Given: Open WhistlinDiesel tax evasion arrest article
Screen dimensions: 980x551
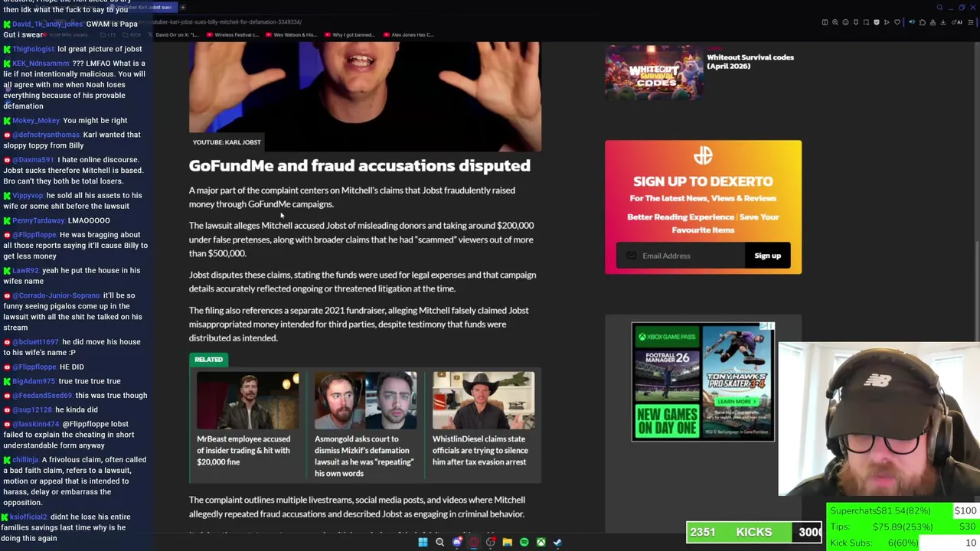Looking at the screenshot, I should tap(480, 450).
